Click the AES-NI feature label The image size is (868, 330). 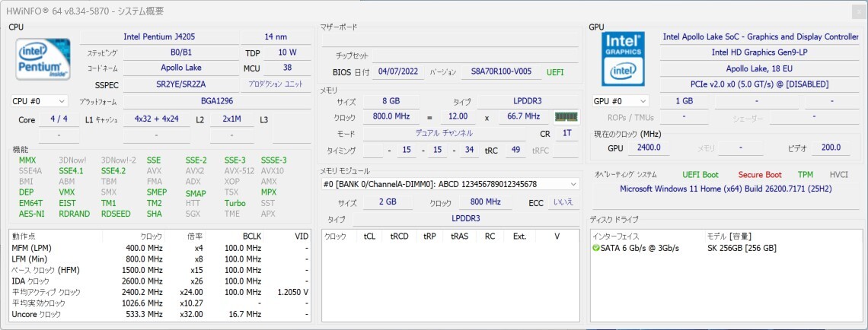pos(31,214)
